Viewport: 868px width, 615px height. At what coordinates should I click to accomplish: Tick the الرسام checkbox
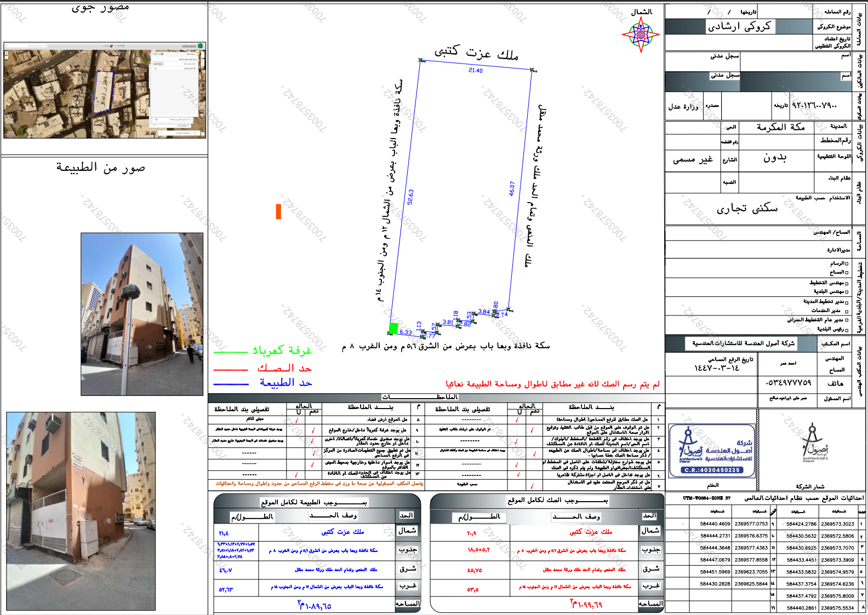click(x=847, y=264)
